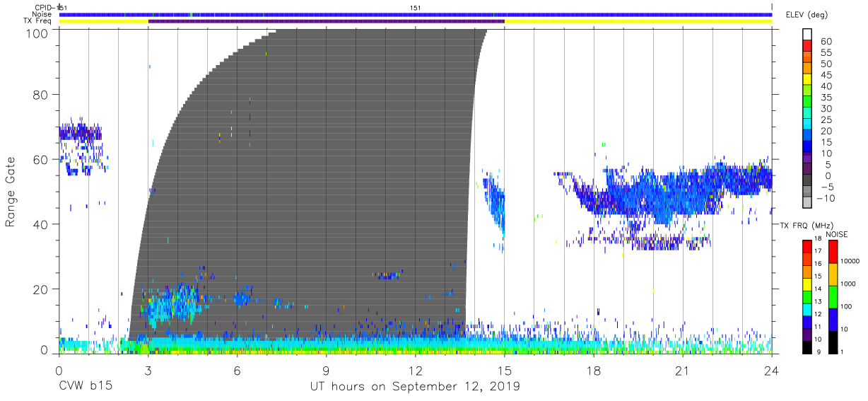The height and width of the screenshot is (401, 868).
Task: Click the white top segment of ELEV color bar
Action: [807, 35]
